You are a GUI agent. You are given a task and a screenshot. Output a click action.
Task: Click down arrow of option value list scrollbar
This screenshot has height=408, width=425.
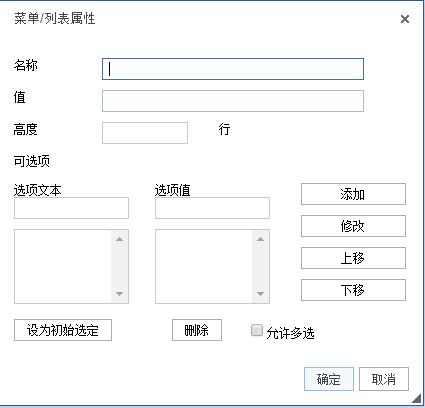[x=260, y=294]
